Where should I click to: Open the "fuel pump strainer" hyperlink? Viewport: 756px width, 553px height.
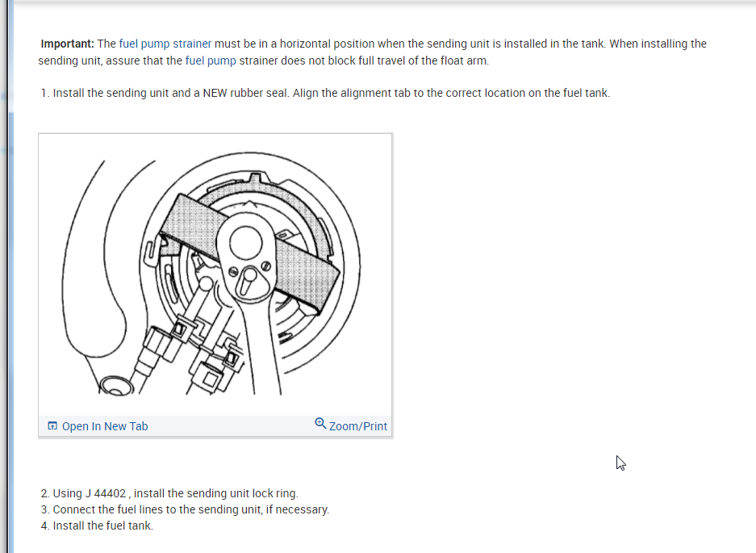coord(165,44)
